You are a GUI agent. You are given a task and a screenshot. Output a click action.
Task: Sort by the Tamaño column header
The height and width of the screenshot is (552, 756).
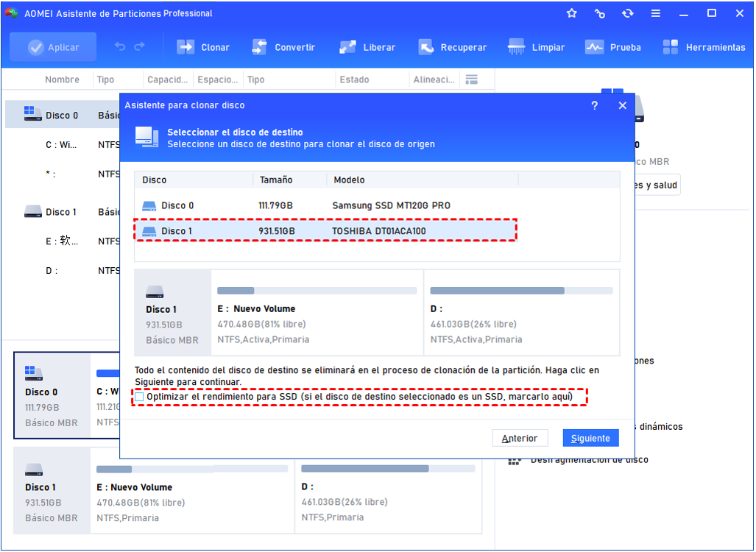click(276, 180)
